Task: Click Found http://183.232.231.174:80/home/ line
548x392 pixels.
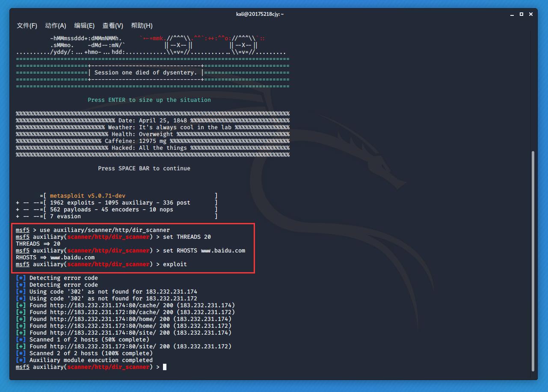Action: pyautogui.click(x=124, y=319)
